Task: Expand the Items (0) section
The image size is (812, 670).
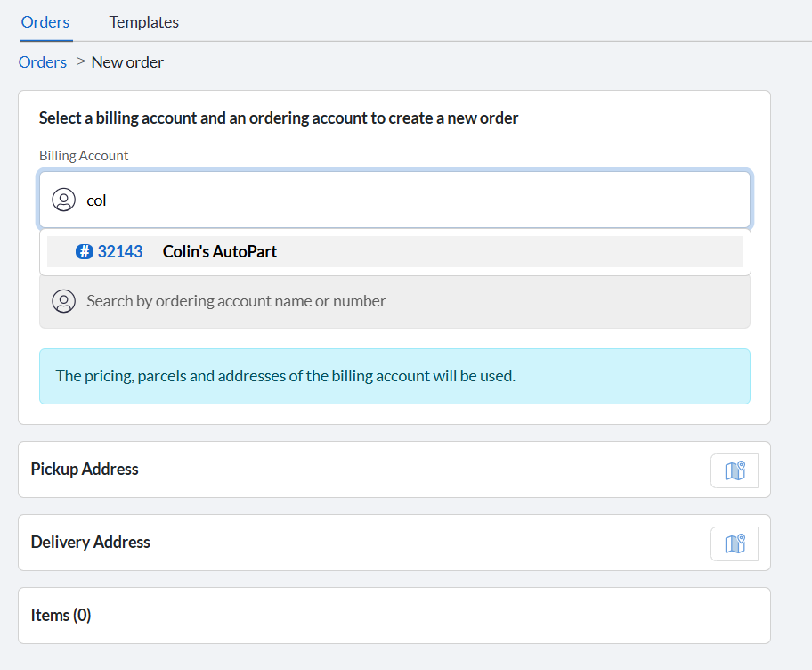Action: tap(394, 616)
